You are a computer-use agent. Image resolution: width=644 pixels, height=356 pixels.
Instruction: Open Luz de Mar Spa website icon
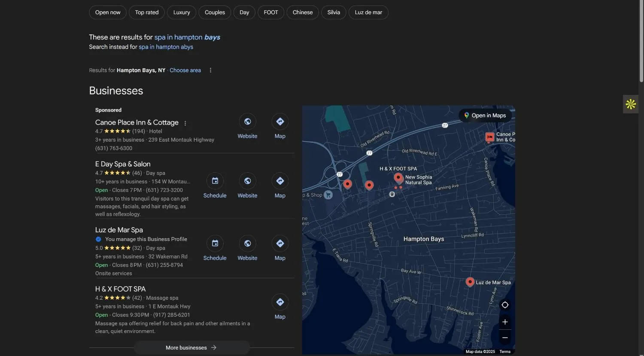click(248, 243)
